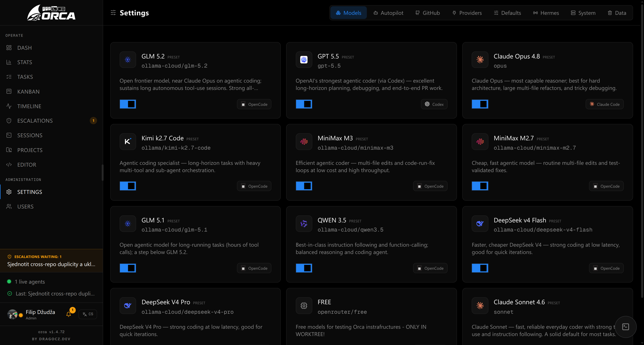This screenshot has width=644, height=345.
Task: Open the STATS chart icon in sidebar
Action: tap(9, 62)
